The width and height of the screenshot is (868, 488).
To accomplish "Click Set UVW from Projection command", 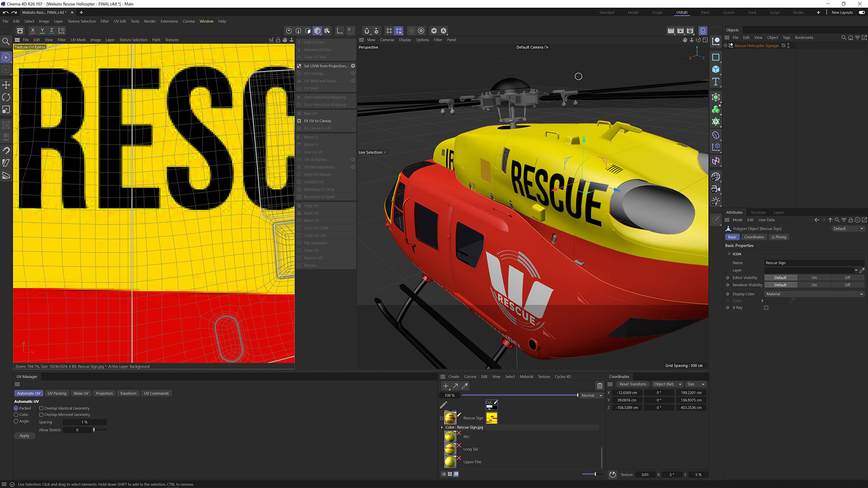I will [325, 66].
